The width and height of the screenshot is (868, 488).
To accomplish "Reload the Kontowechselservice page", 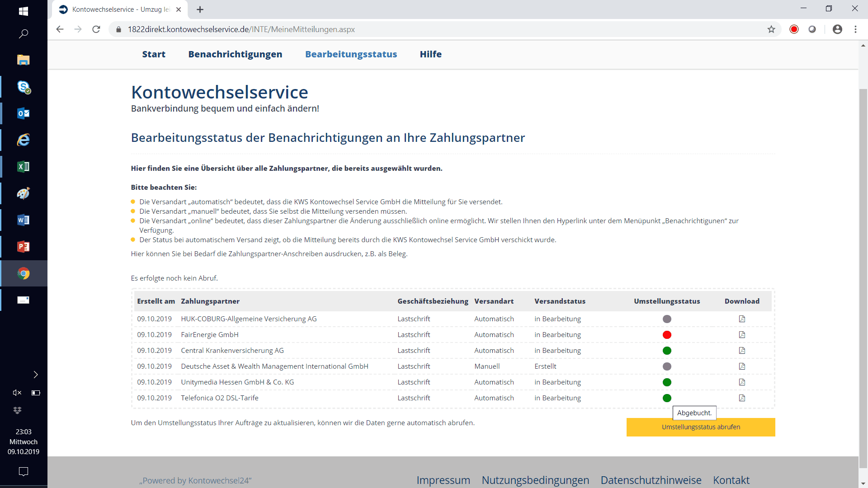I will (96, 29).
